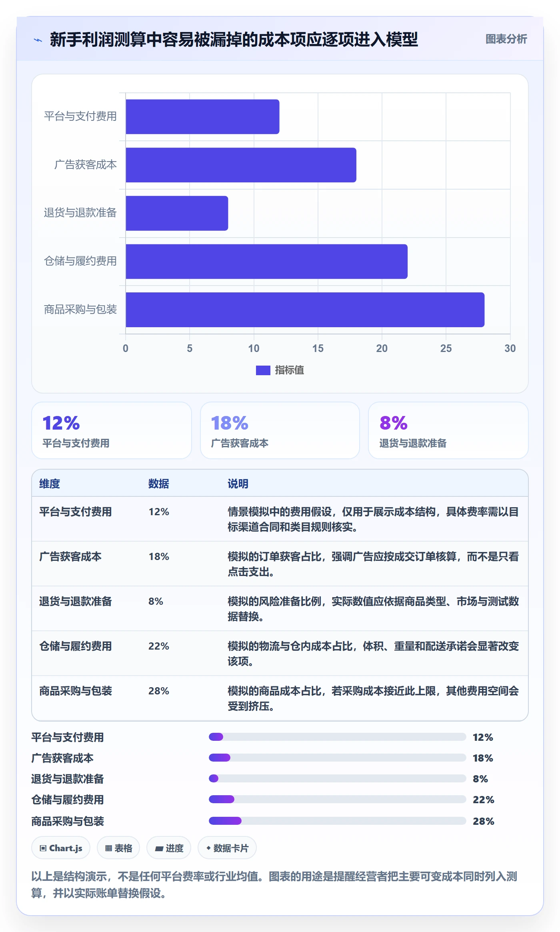Click the 商品采购与包装 progress bar
This screenshot has width=560, height=932.
[x=338, y=821]
